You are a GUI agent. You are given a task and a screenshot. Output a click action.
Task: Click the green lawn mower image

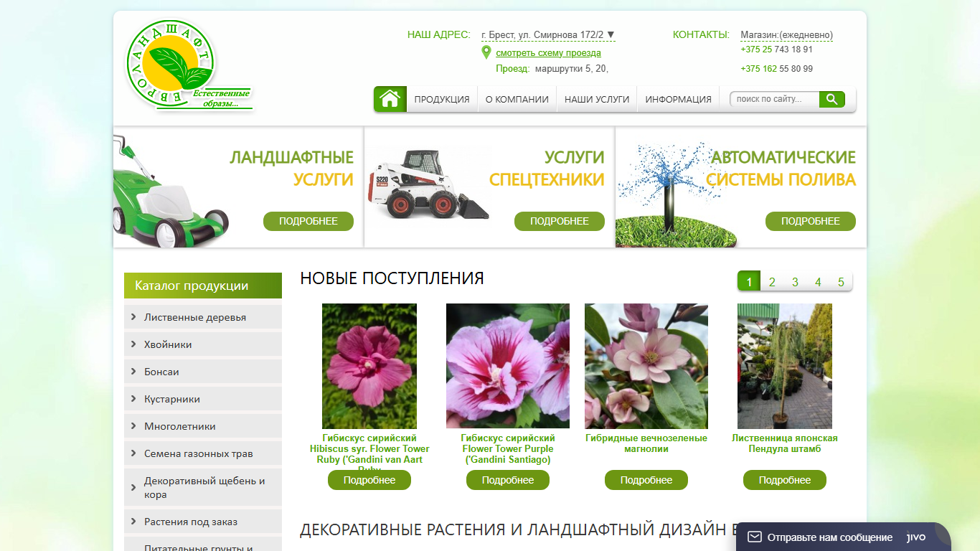(x=170, y=192)
